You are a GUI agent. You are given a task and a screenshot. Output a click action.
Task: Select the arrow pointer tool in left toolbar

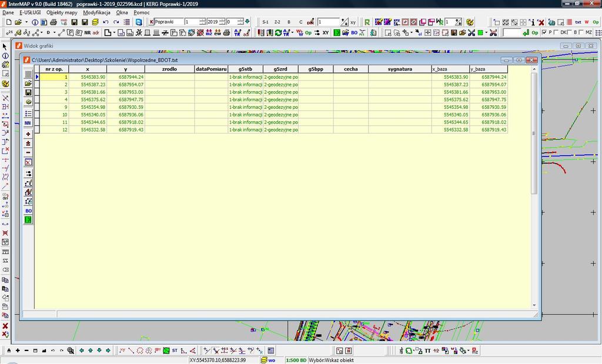(x=5, y=47)
